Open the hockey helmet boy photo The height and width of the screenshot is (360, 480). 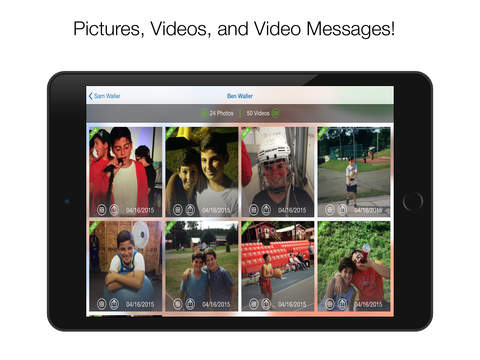tap(278, 172)
